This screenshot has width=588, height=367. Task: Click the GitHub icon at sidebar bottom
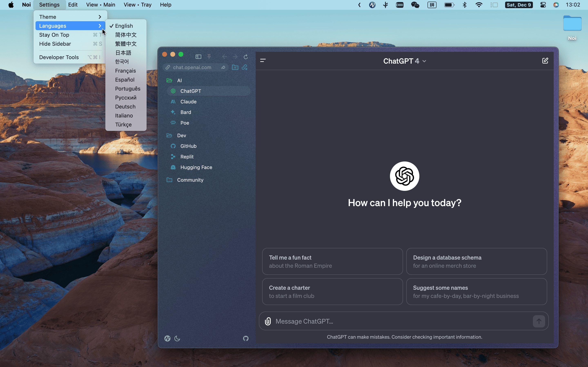click(x=246, y=338)
